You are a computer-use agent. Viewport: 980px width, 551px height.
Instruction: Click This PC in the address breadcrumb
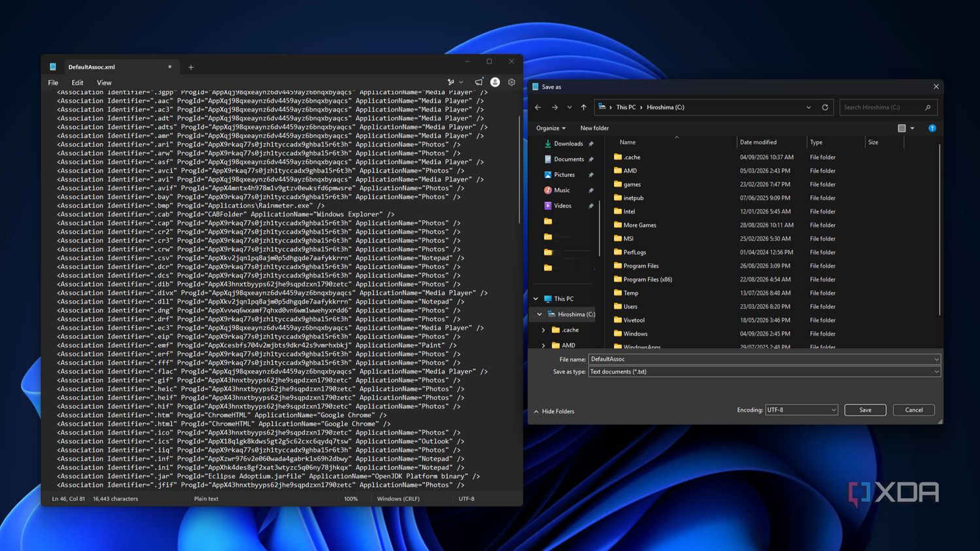(626, 107)
